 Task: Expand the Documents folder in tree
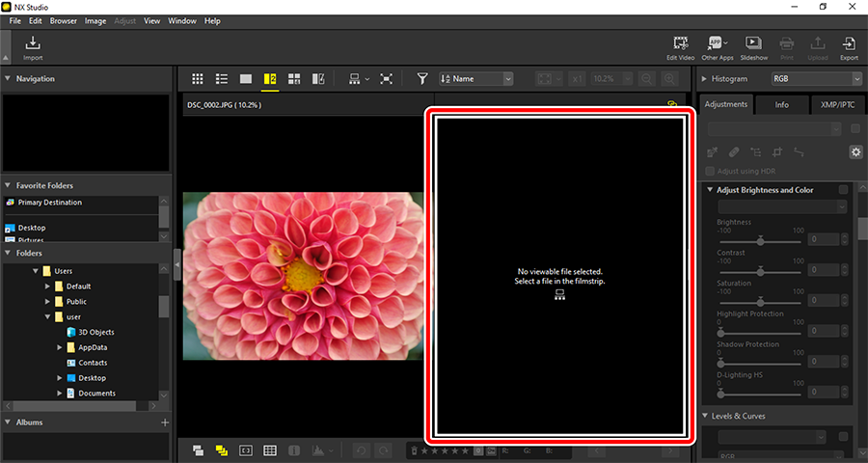pos(60,394)
